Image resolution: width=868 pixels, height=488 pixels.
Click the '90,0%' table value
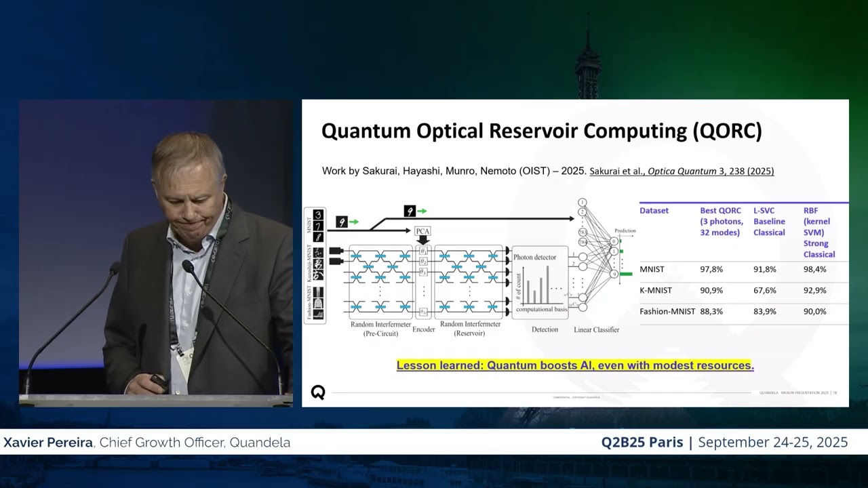pos(814,312)
